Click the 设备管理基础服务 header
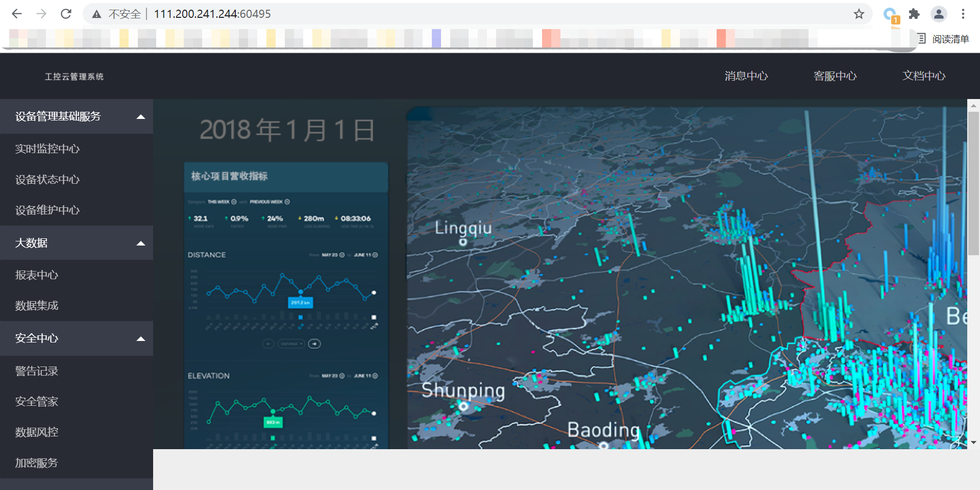The width and height of the screenshot is (980, 490). tap(77, 116)
